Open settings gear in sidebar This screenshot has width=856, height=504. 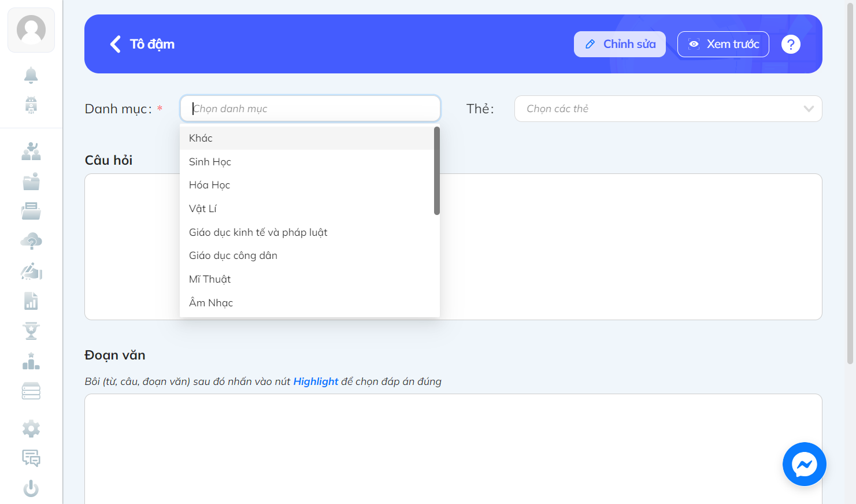31,429
